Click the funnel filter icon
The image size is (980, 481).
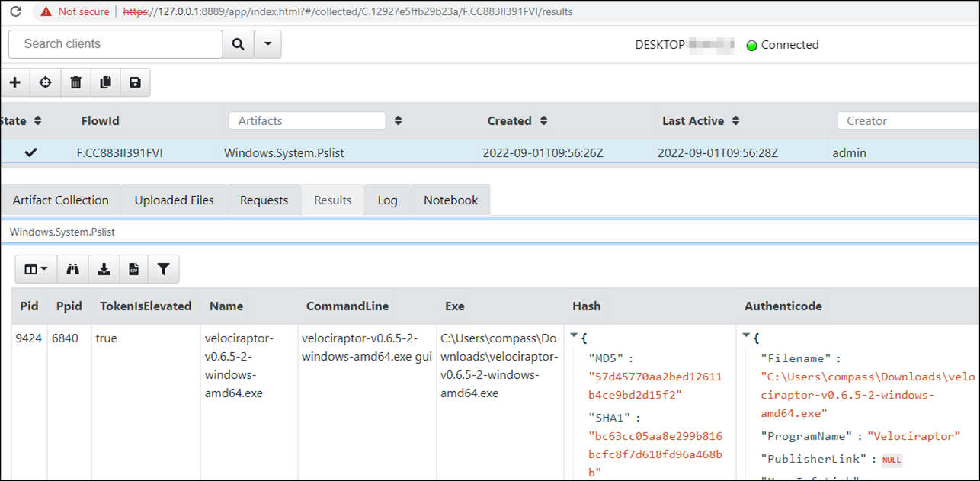tap(163, 269)
